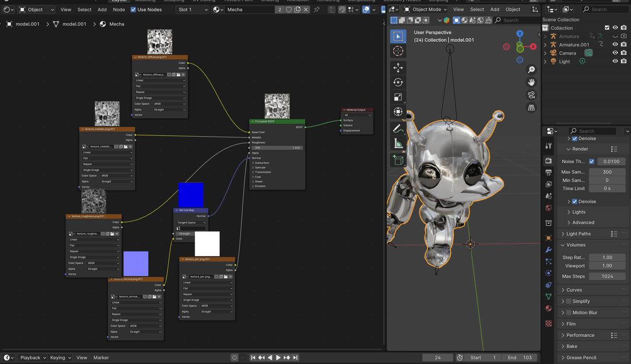Jump to the animation end frame
631x364 pixels.
[x=296, y=358]
